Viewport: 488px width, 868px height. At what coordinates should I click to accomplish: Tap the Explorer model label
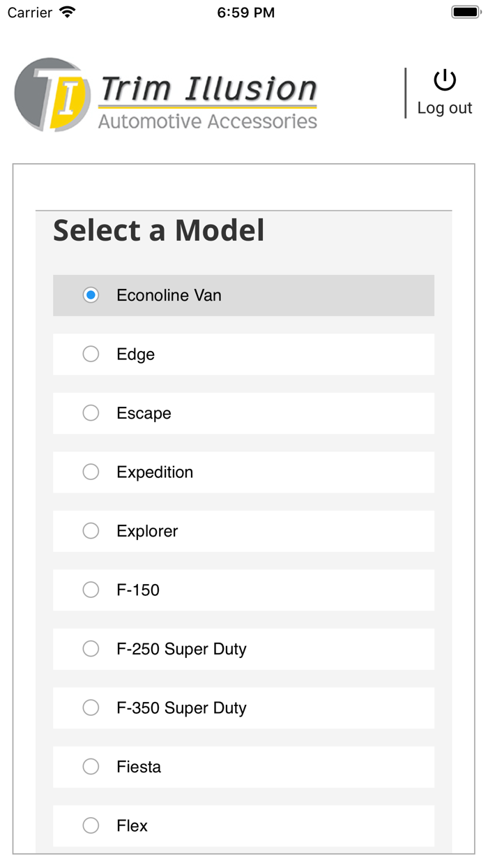pyautogui.click(x=147, y=531)
